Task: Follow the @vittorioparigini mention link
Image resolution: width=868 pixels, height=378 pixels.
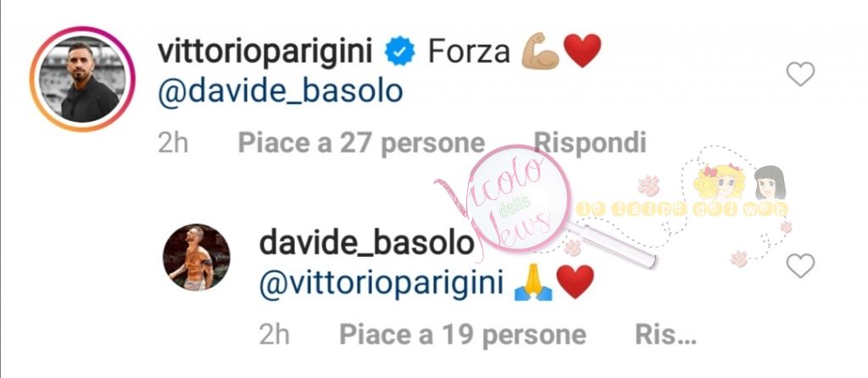Action: 381,284
